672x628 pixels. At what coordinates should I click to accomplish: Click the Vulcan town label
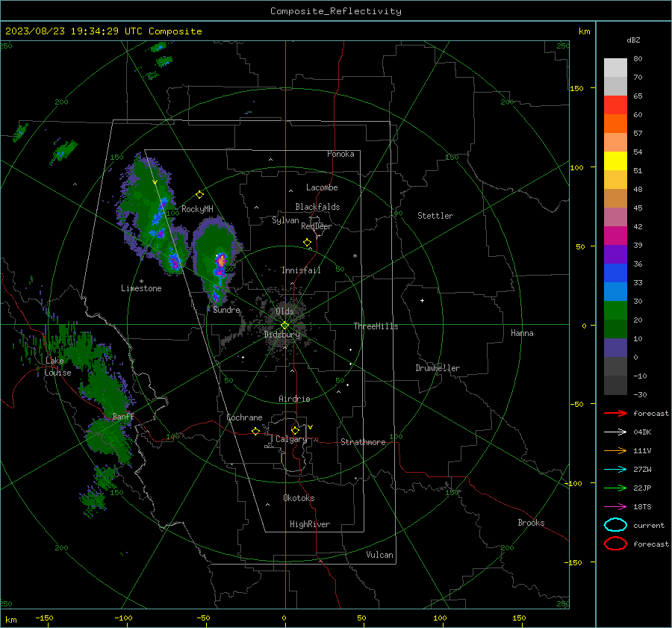379,555
